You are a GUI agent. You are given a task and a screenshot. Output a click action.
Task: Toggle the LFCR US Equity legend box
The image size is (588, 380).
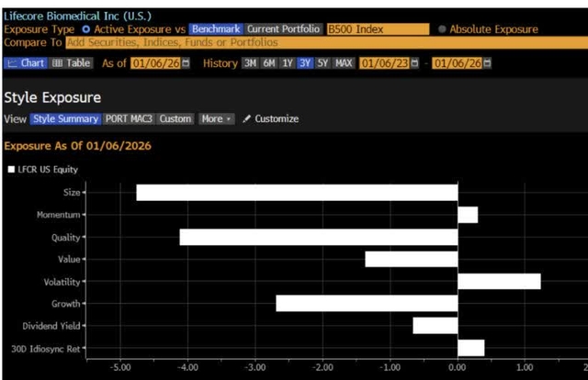tap(11, 170)
